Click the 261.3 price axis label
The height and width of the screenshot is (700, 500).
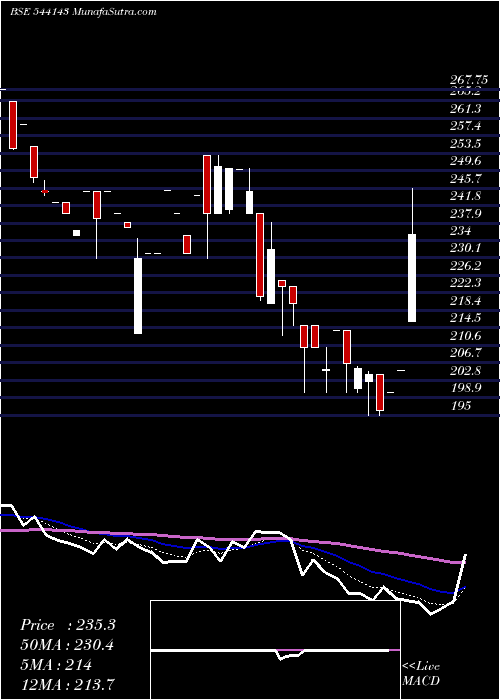[466, 109]
